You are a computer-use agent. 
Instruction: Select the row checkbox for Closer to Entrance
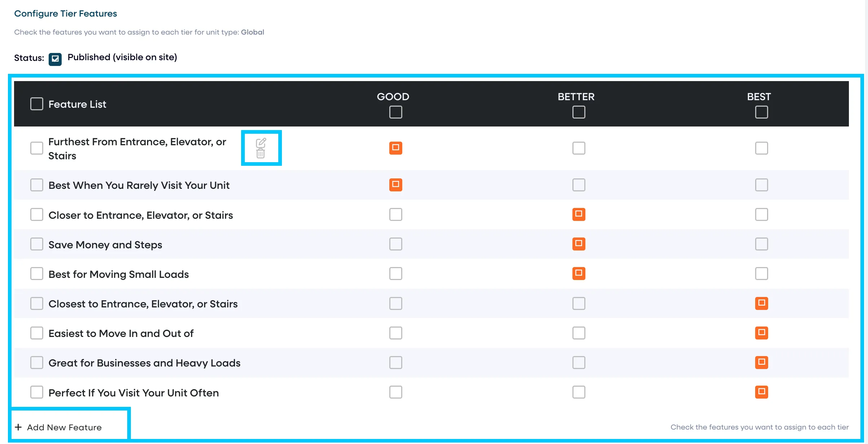[x=37, y=214]
